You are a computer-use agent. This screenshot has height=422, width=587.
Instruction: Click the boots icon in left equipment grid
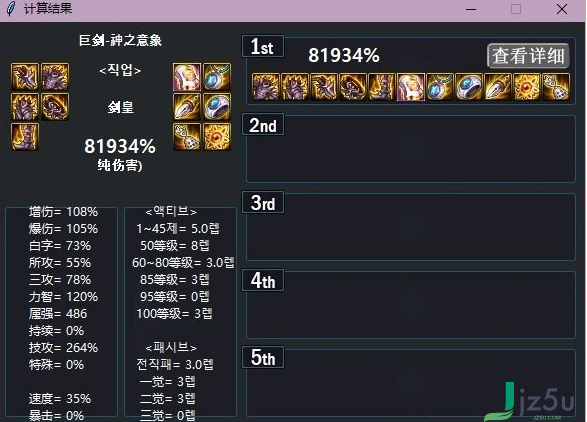click(25, 137)
